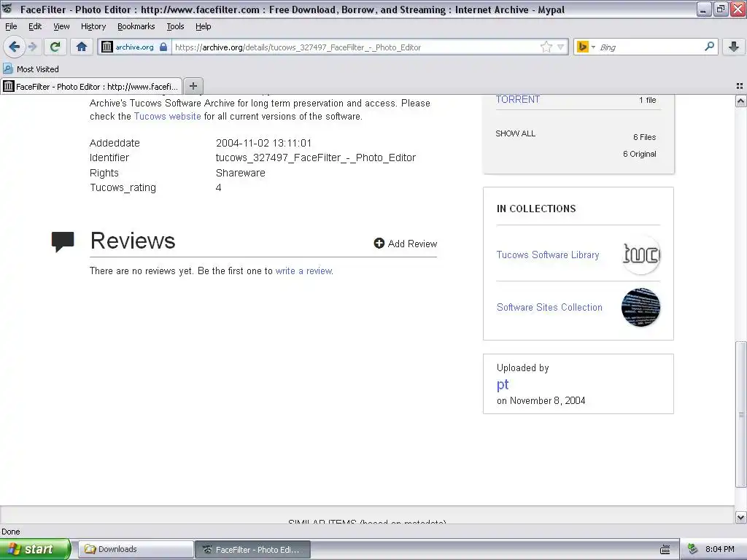The height and width of the screenshot is (560, 747).
Task: Click the system tray network icon
Action: (693, 550)
